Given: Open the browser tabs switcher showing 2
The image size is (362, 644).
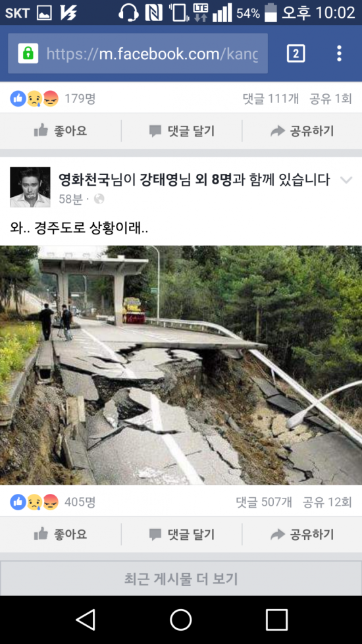Looking at the screenshot, I should (x=296, y=53).
